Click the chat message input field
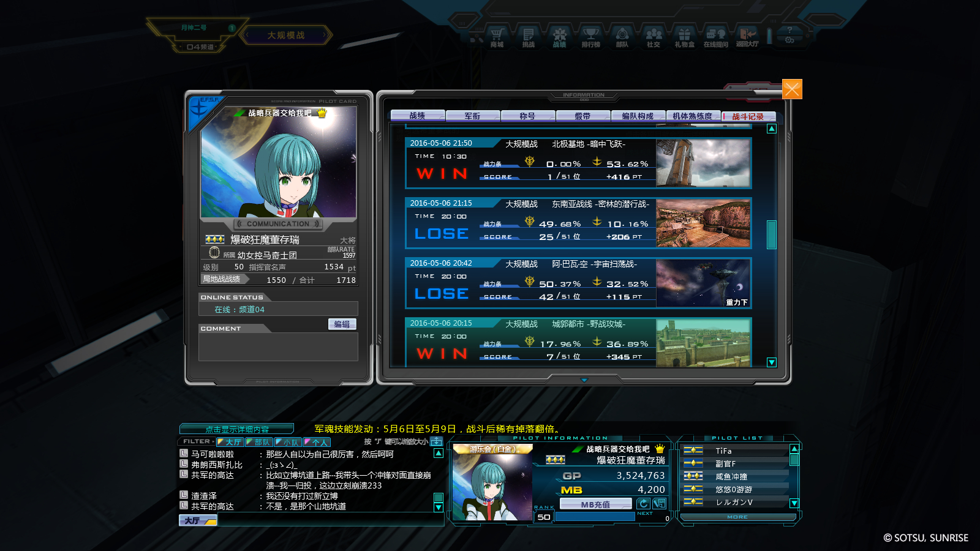The image size is (980, 551). click(331, 520)
